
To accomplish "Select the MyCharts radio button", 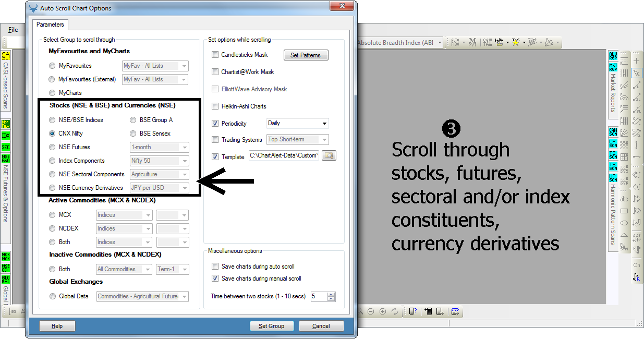I will tap(52, 93).
